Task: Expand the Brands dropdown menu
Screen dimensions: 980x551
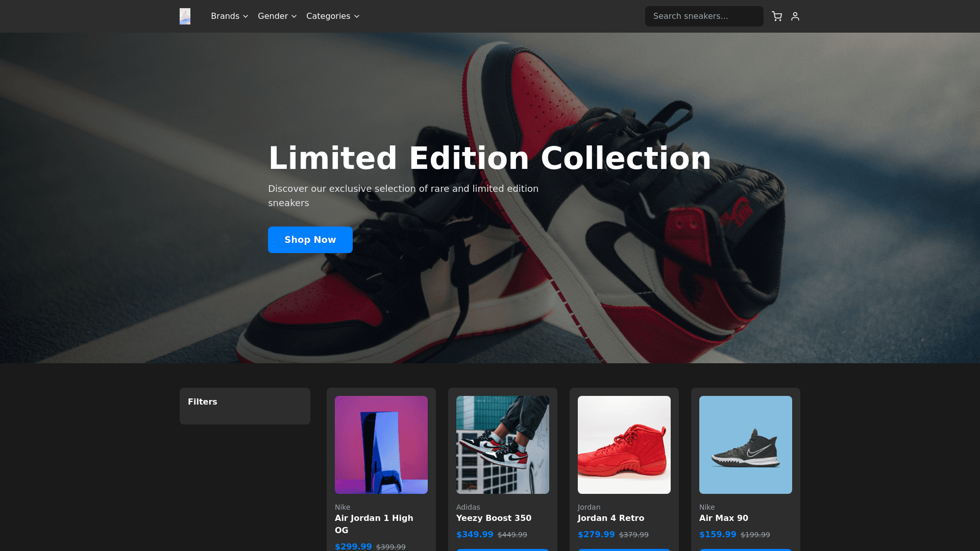Action: pyautogui.click(x=229, y=16)
